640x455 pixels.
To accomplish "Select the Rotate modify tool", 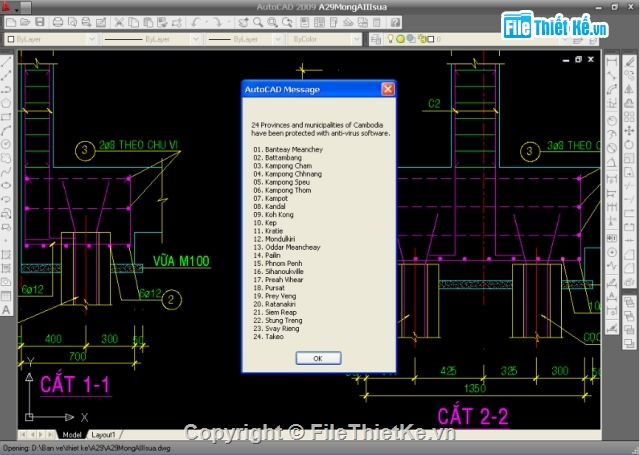I will click(629, 144).
